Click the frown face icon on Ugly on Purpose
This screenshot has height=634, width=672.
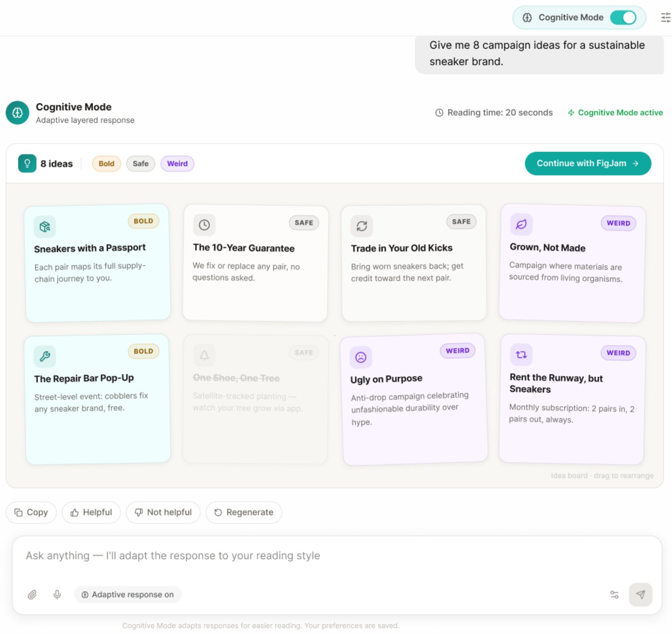click(361, 357)
